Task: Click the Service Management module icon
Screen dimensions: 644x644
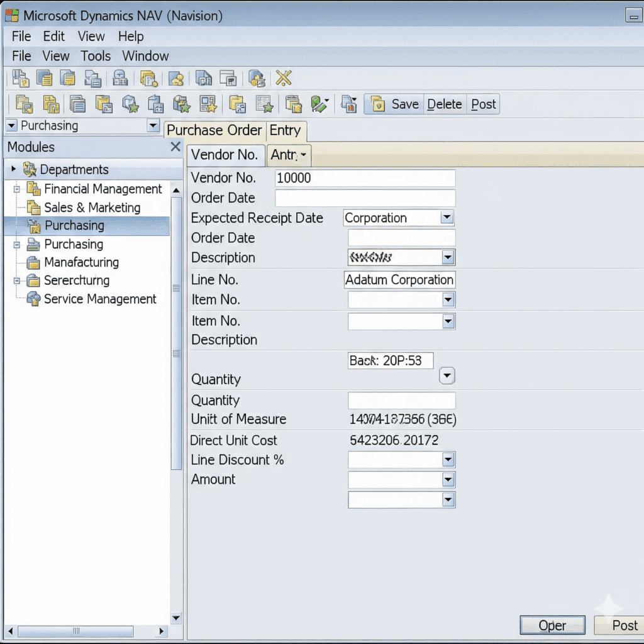Action: (33, 299)
